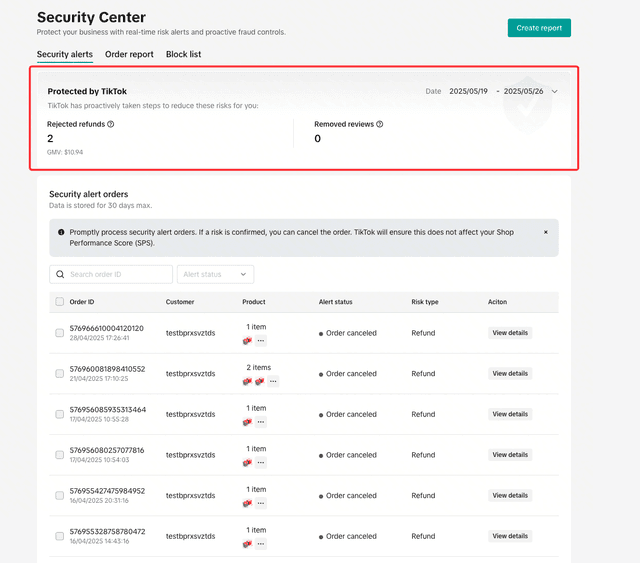The width and height of the screenshot is (640, 563).
Task: Click more products ellipsis for order 576960081898410552
Action: tap(273, 381)
